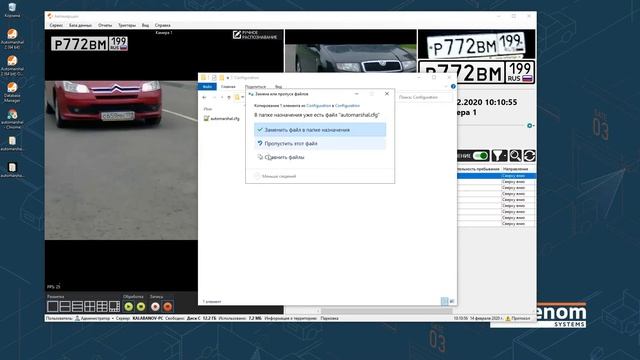Click the dark Skoda vehicle snapshot thumbnail

tap(351, 57)
